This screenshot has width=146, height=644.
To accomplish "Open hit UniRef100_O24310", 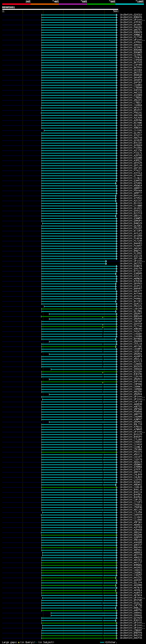I will [131, 15].
